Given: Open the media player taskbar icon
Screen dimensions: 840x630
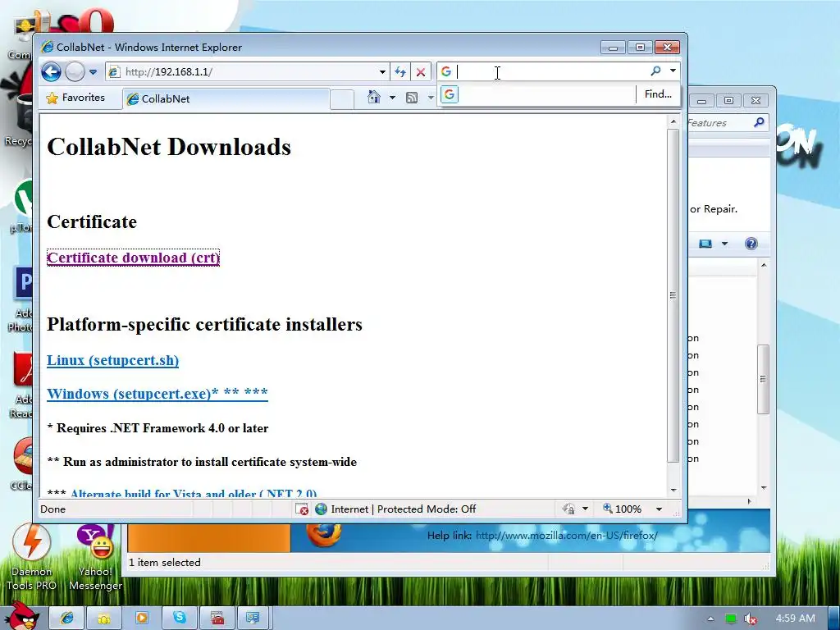Looking at the screenshot, I should coord(141,618).
